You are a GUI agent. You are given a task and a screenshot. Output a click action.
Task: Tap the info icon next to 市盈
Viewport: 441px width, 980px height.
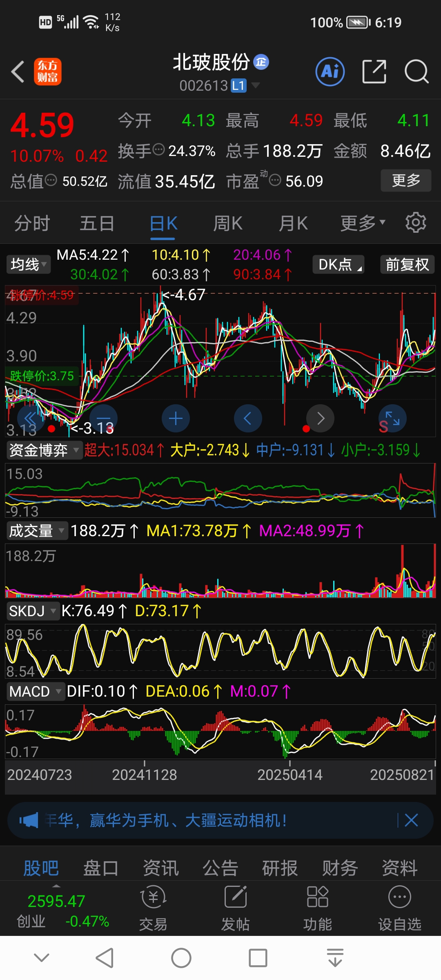[x=275, y=180]
